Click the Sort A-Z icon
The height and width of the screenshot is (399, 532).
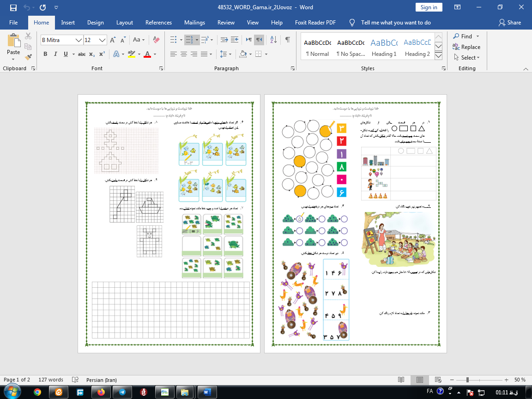pos(273,40)
